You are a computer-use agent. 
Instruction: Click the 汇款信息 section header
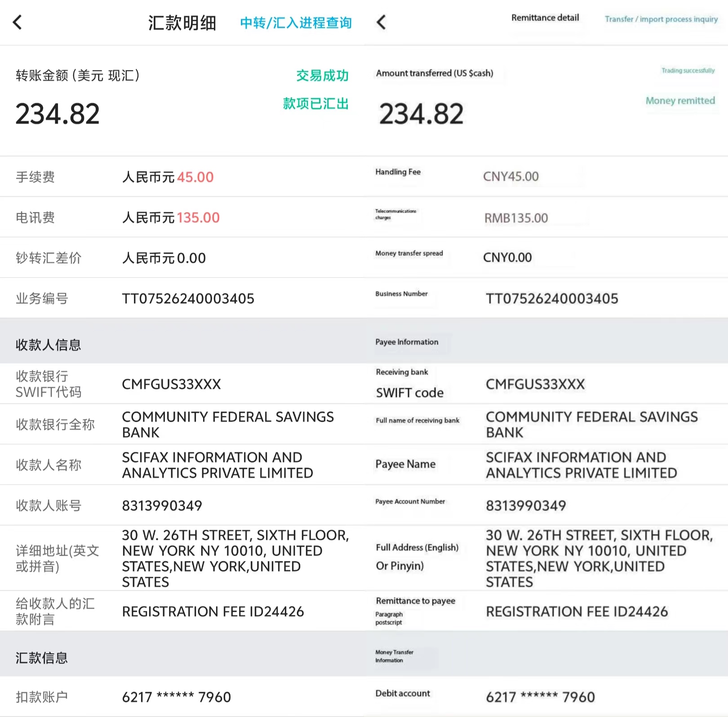coord(42,658)
